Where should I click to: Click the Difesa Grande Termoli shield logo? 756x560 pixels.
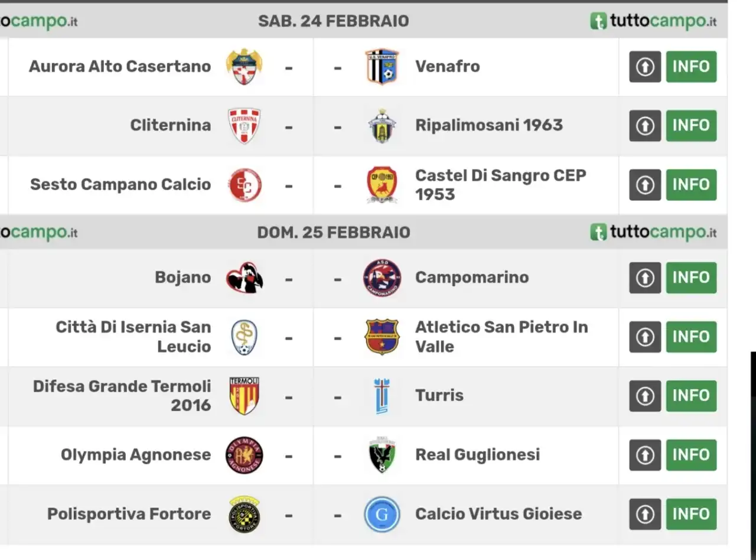[x=244, y=396]
